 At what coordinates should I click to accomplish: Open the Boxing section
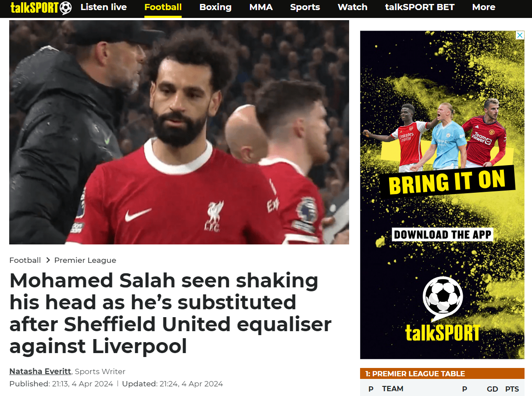[215, 7]
